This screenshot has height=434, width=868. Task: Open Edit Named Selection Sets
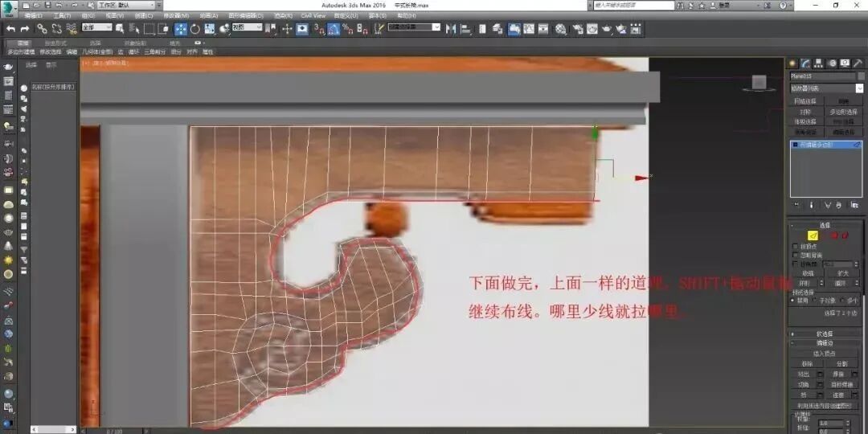click(379, 29)
